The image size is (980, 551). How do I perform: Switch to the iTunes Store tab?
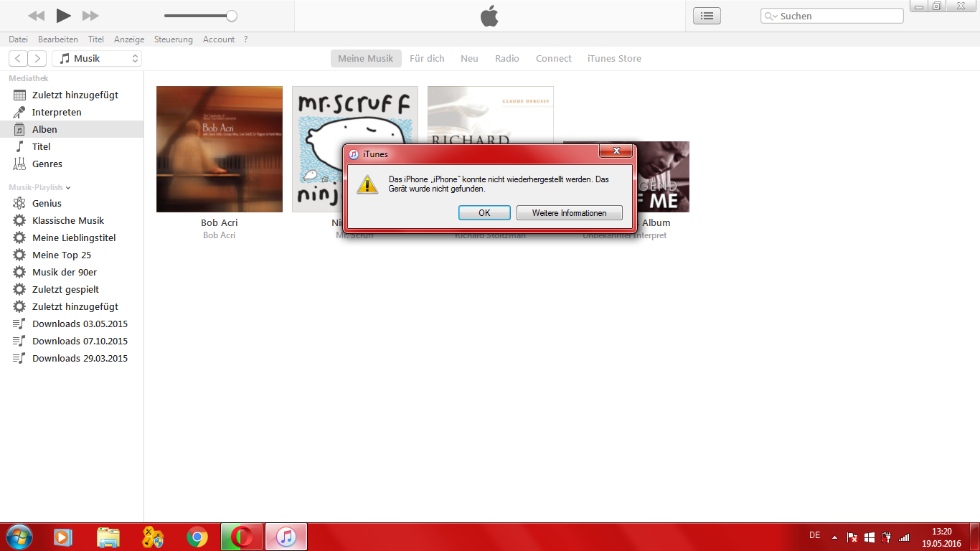[x=614, y=59]
